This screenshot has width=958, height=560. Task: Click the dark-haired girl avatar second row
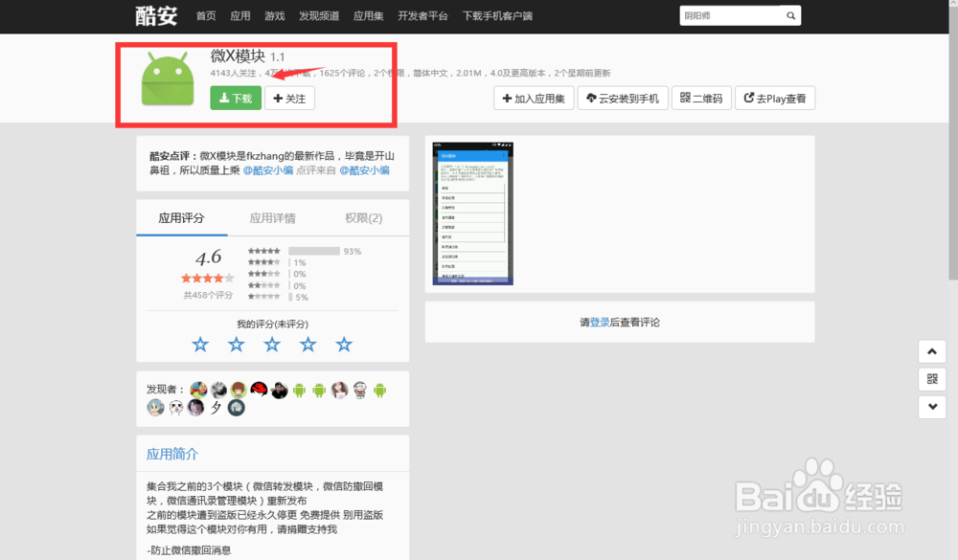pos(196,408)
